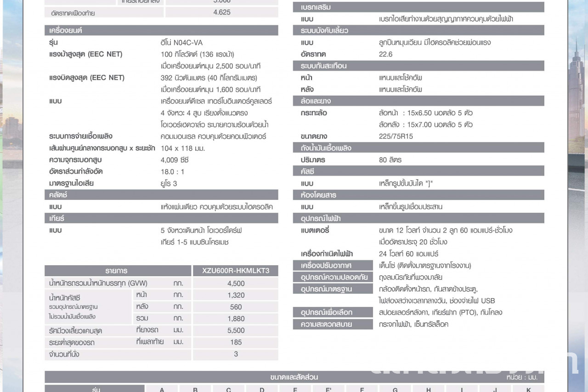Image resolution: width=588 pixels, height=392 pixels.
Task: Click bore and stroke value "104 x 118 มม."
Action: pyautogui.click(x=183, y=148)
